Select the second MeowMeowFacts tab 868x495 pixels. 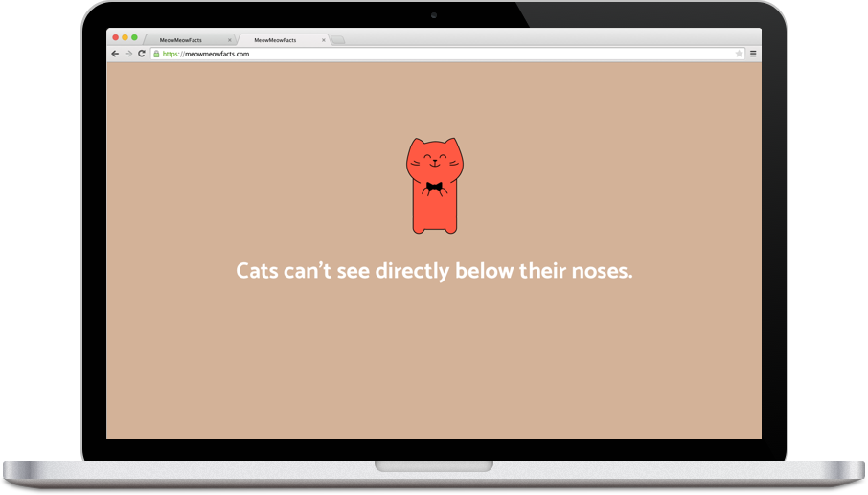point(284,40)
